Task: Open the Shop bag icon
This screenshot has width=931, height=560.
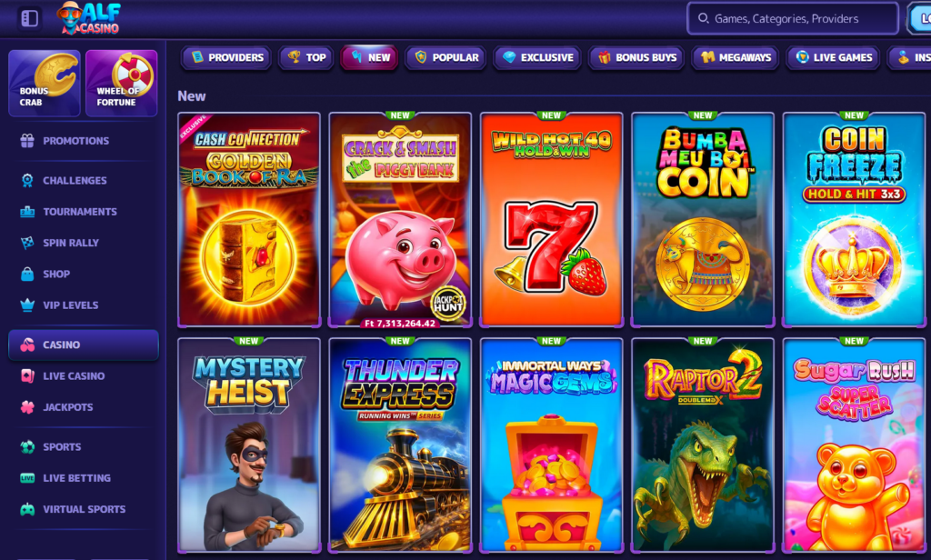Action: click(x=27, y=274)
